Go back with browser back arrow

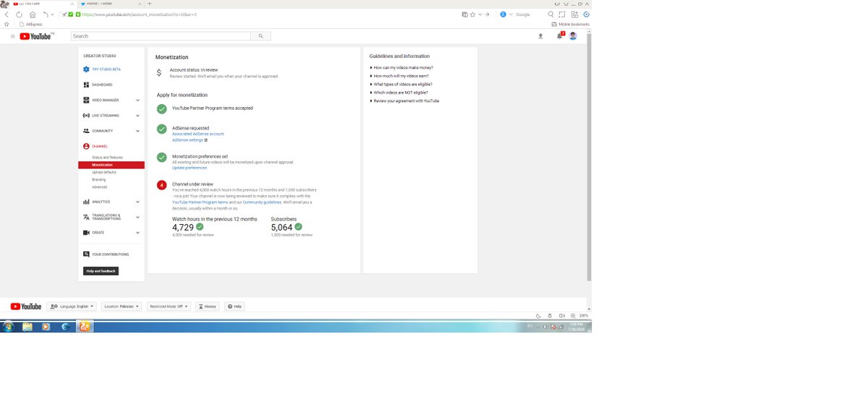8,14
